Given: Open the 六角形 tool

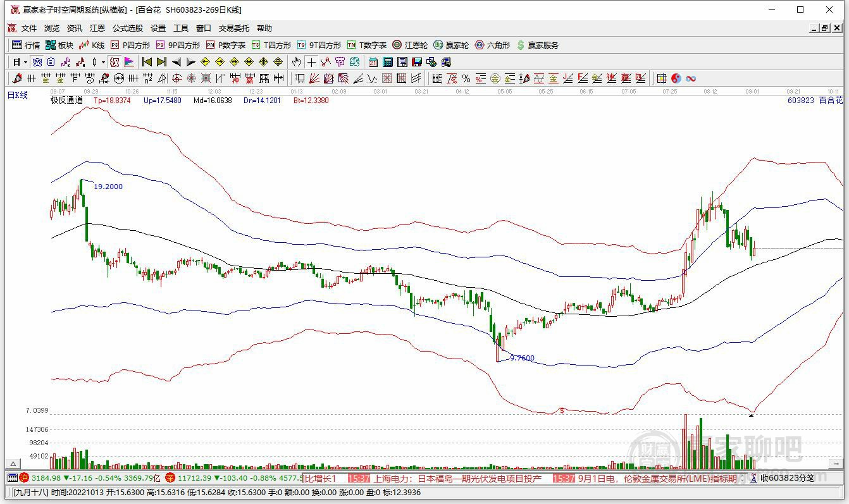Looking at the screenshot, I should tap(492, 45).
